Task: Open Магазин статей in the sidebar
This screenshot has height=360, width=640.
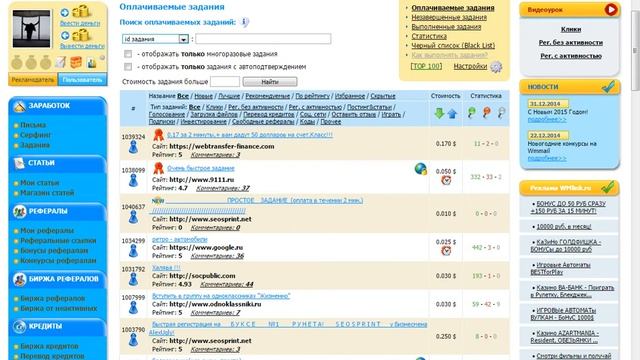Action: tap(47, 193)
